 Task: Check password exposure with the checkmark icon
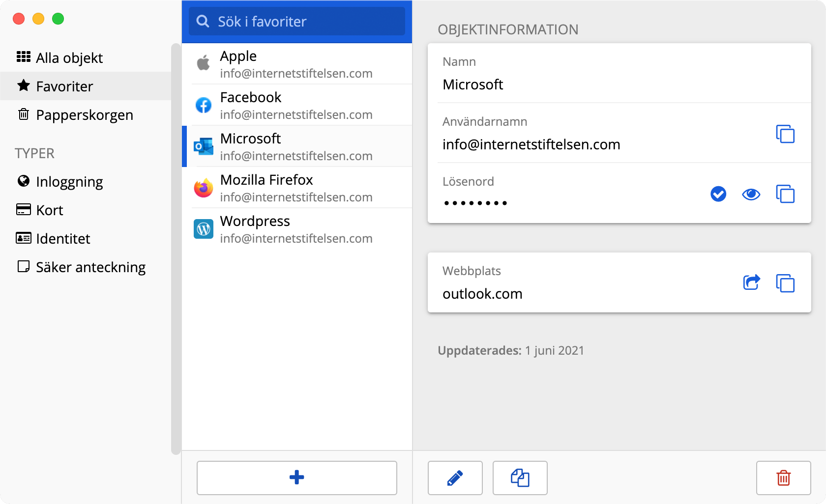click(x=718, y=194)
